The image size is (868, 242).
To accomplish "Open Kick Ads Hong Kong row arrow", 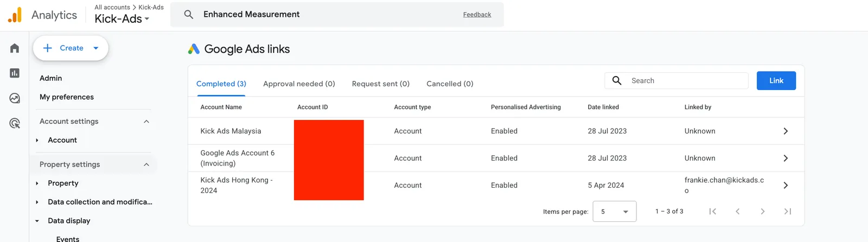I will point(786,186).
